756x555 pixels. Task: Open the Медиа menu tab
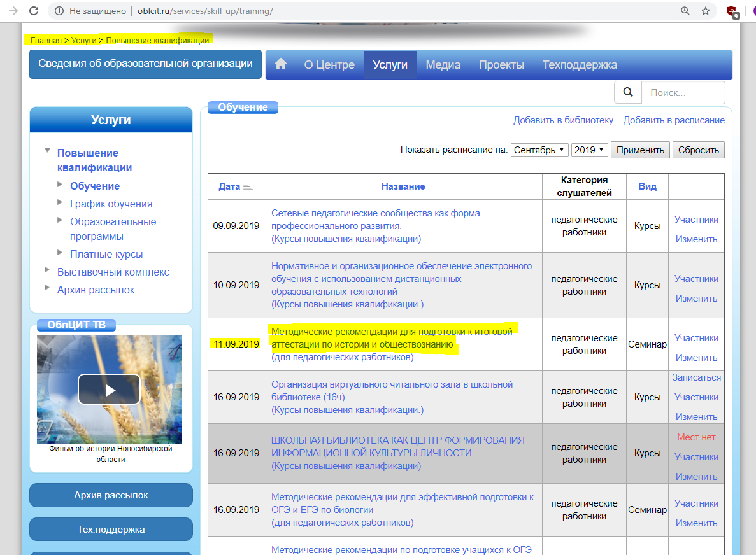coord(443,65)
